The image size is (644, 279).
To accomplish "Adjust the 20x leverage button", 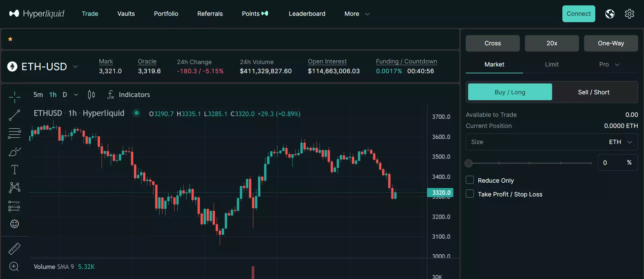I will [x=552, y=43].
